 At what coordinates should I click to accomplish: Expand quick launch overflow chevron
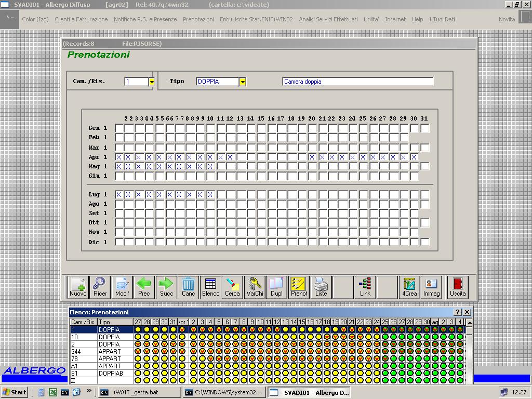(x=89, y=391)
